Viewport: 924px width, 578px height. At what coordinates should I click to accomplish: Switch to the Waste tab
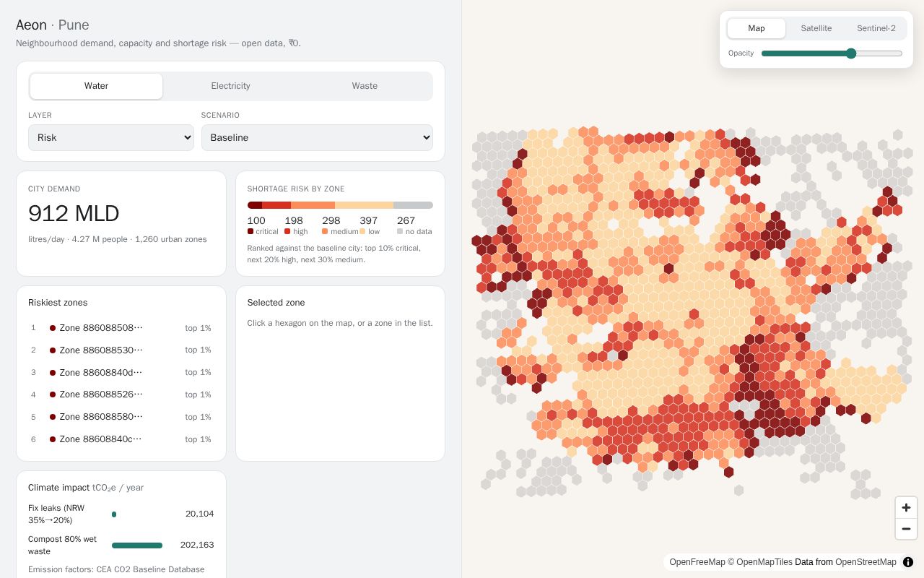[x=365, y=86]
